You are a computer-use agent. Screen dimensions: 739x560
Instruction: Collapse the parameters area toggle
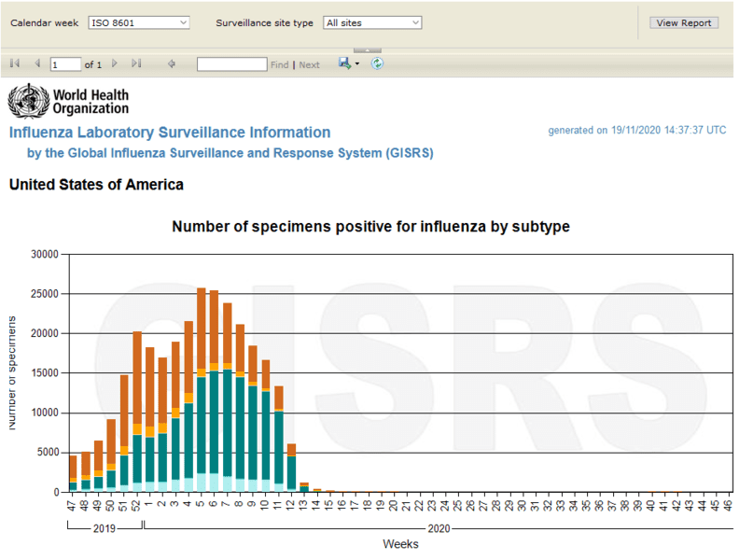click(367, 50)
